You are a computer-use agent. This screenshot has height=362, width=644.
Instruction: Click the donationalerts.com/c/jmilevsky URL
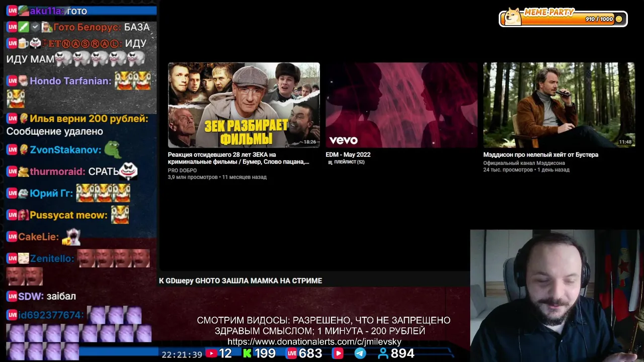(314, 341)
